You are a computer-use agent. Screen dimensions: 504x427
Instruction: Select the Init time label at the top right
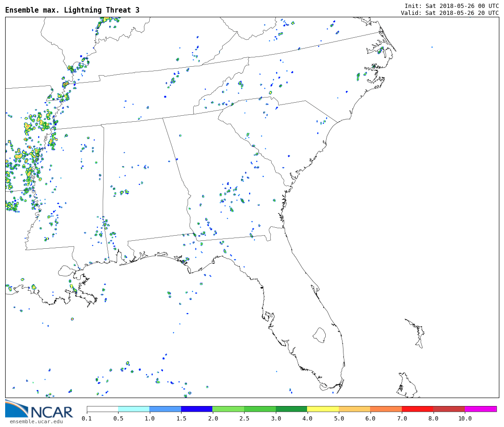pos(451,6)
